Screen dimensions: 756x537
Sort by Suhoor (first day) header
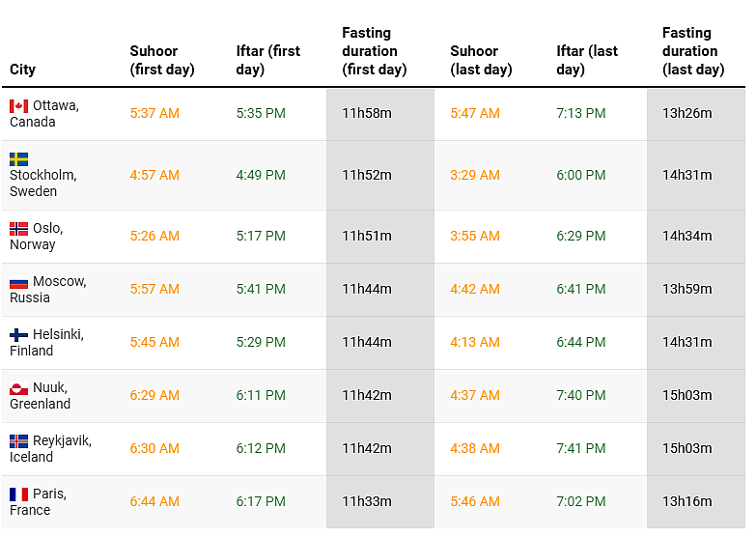click(x=162, y=60)
